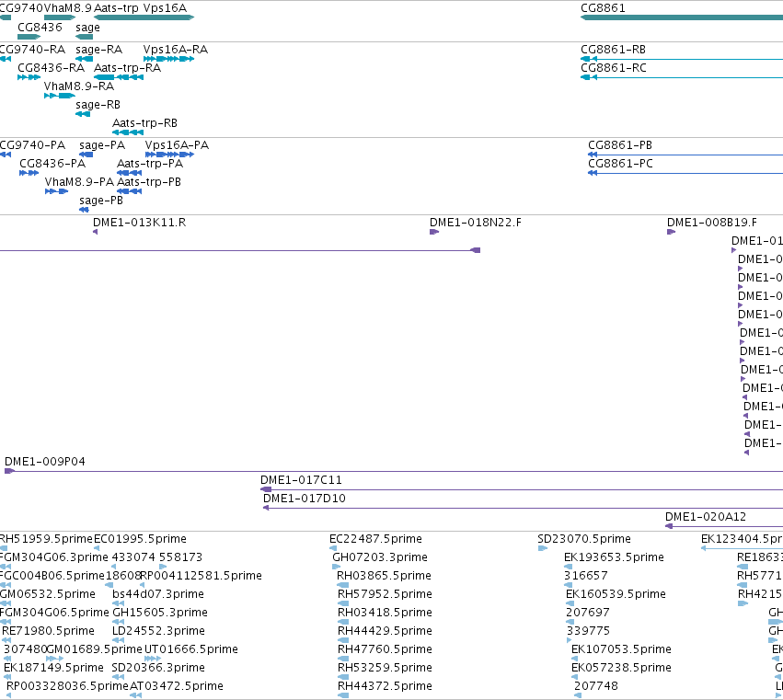
Task: Click the EK107053.5prime EST label
Action: (x=621, y=650)
